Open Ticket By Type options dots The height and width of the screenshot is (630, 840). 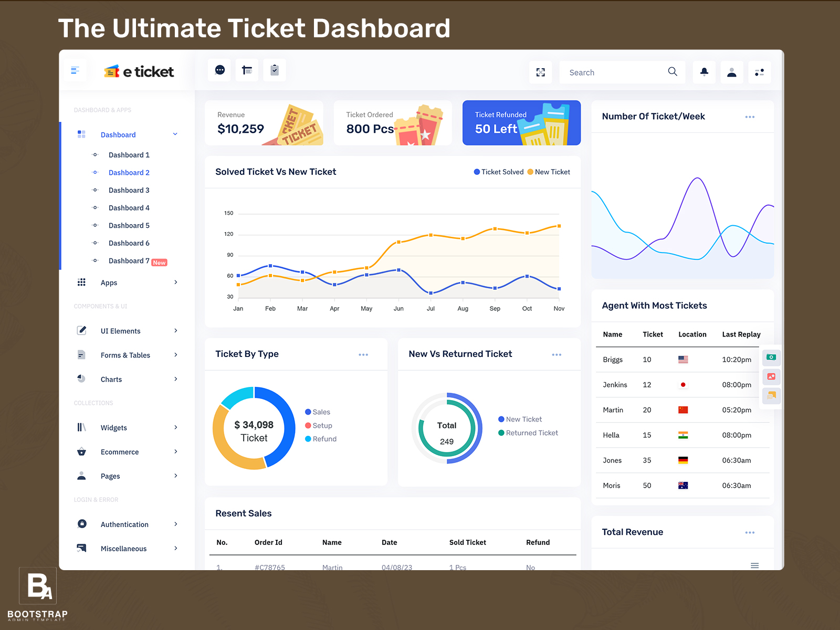[x=363, y=354]
